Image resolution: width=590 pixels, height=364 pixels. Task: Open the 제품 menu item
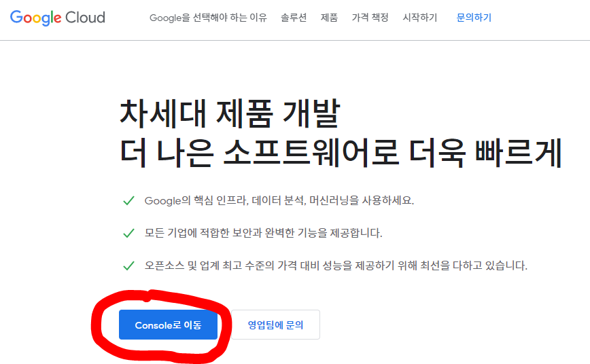coord(329,18)
